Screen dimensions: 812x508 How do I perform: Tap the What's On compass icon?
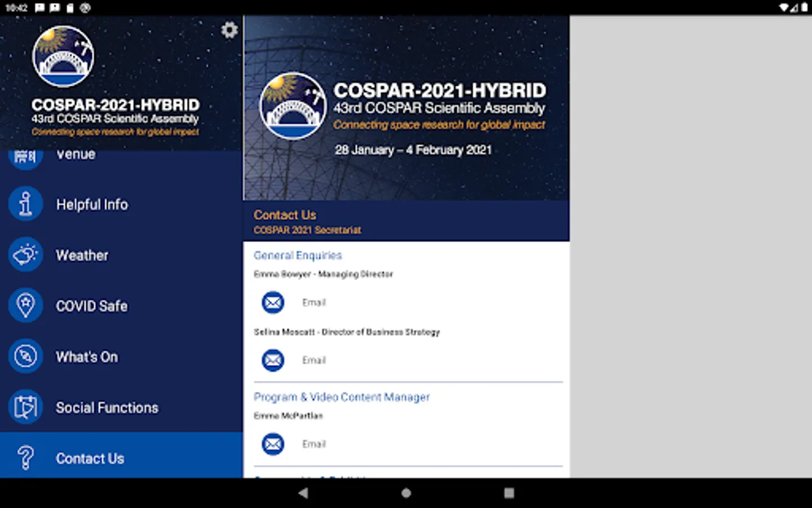[x=25, y=357]
